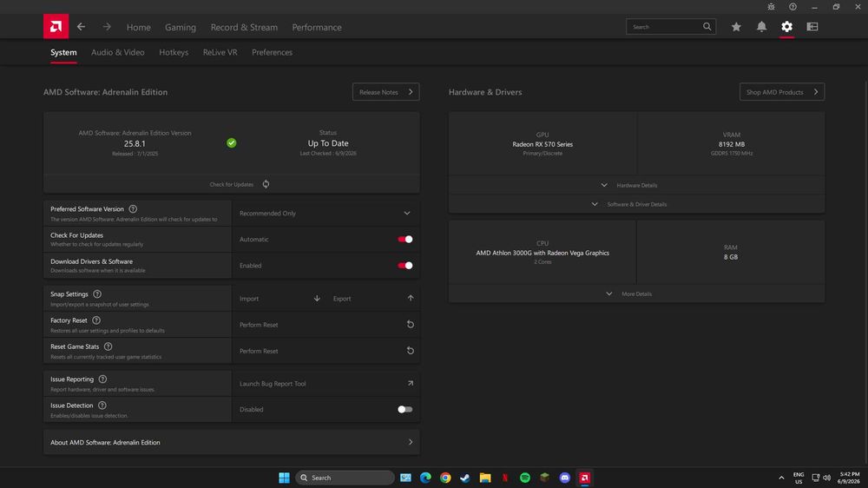The height and width of the screenshot is (488, 868).
Task: Open Google Chrome from taskbar
Action: pyautogui.click(x=445, y=478)
